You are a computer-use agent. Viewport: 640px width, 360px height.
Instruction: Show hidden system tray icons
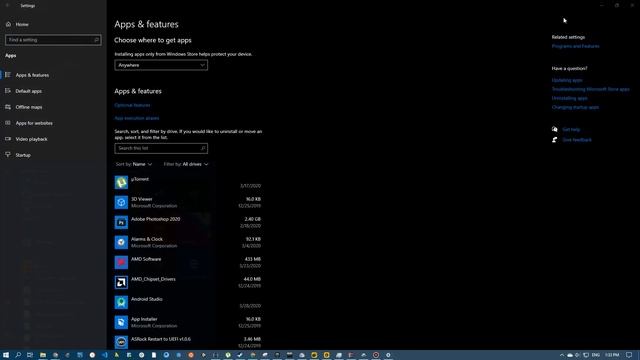click(562, 355)
